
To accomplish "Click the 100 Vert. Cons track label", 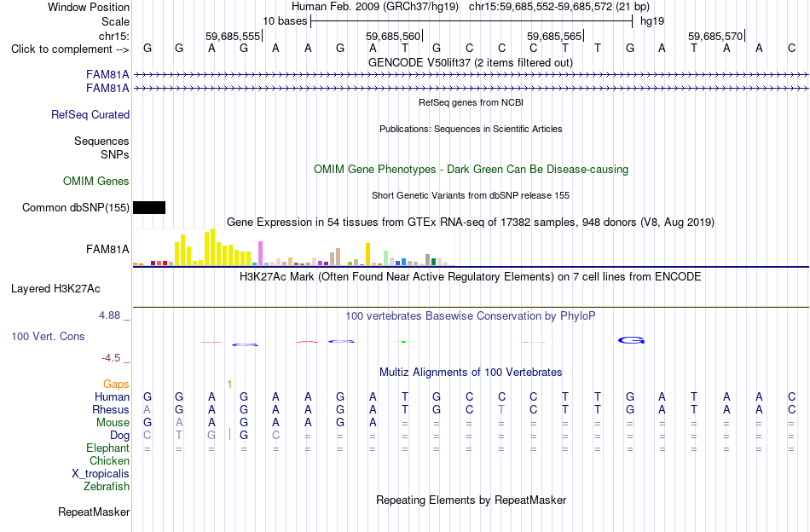I will tap(48, 336).
